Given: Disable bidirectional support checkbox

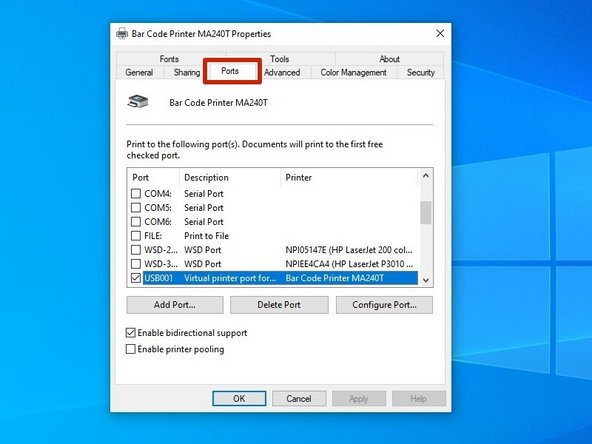Looking at the screenshot, I should pyautogui.click(x=130, y=333).
